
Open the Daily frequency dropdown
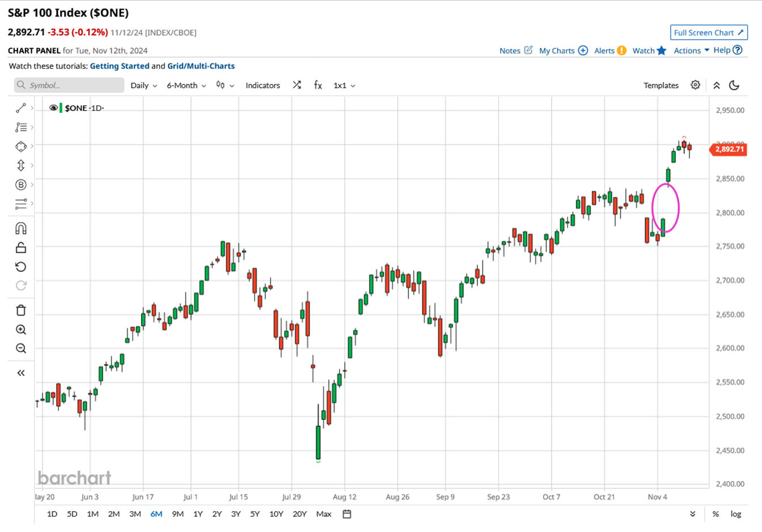(x=143, y=86)
